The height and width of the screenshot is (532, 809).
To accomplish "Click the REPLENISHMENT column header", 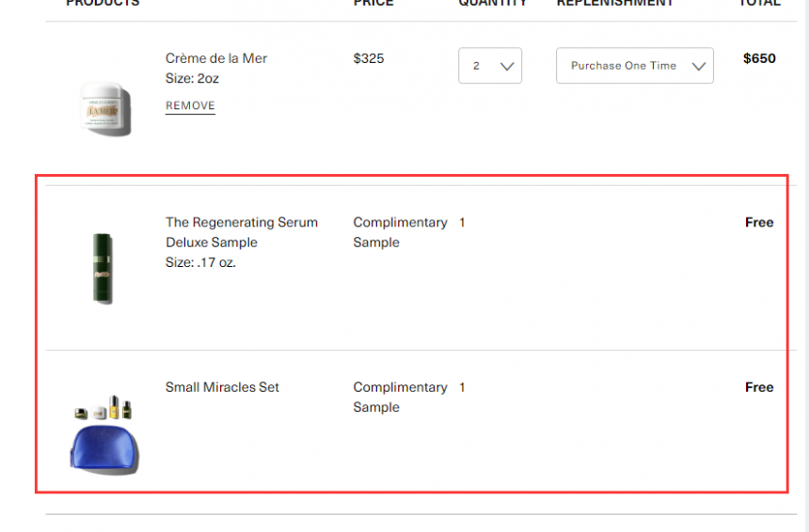I will click(615, 3).
